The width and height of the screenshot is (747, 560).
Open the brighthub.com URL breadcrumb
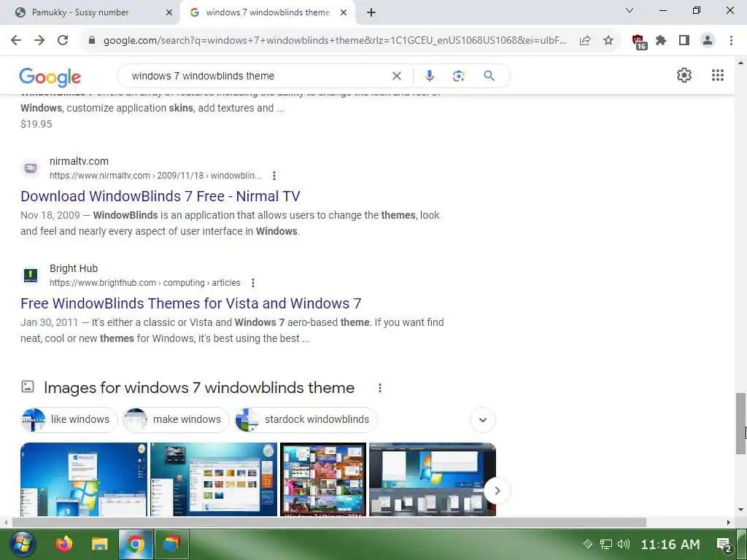click(145, 283)
